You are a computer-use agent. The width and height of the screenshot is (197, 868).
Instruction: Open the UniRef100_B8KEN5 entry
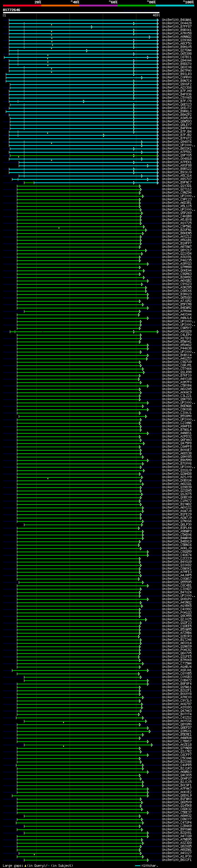[x=177, y=233]
